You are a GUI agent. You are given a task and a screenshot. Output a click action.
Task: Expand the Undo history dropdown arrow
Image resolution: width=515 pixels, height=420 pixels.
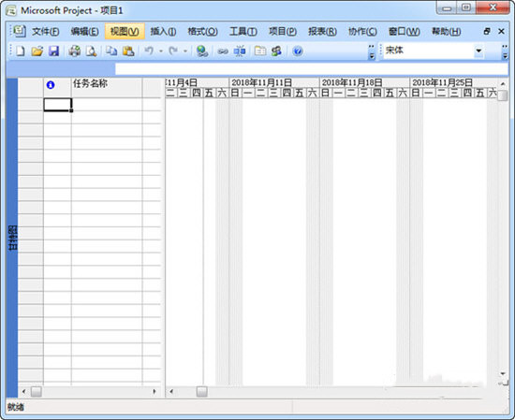161,51
